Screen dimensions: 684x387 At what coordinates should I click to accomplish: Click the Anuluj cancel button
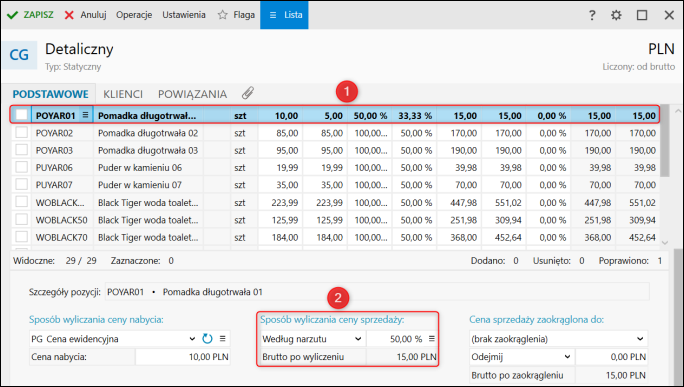pos(86,15)
